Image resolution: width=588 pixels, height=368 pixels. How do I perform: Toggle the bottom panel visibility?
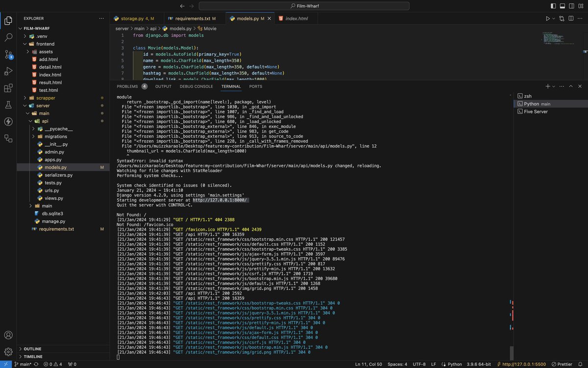coord(561,5)
